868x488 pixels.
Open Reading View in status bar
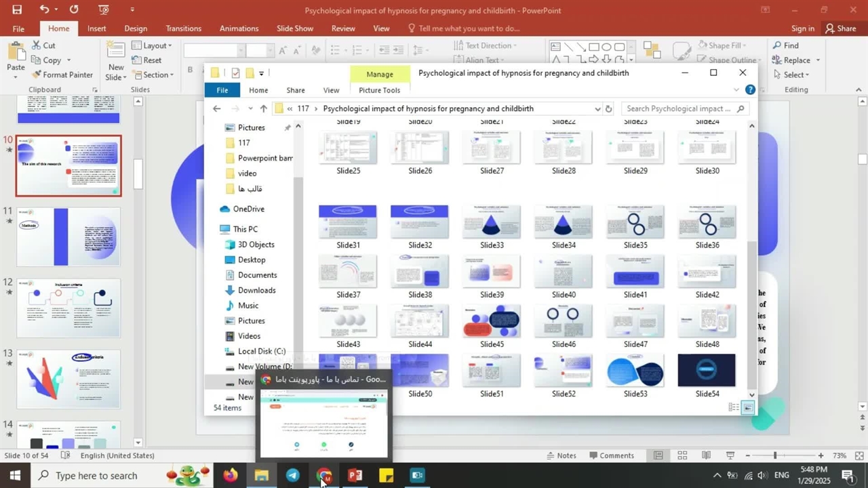pyautogui.click(x=706, y=455)
